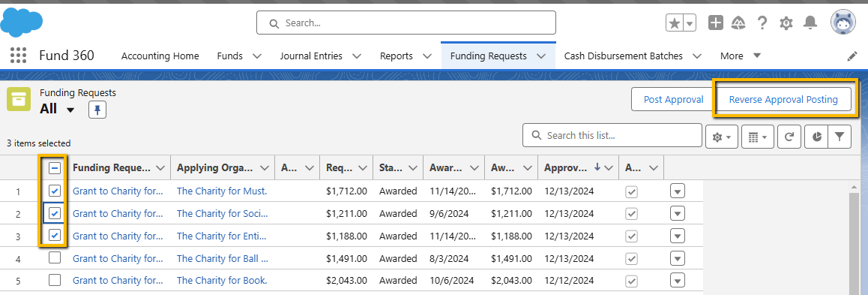Open the Notifications bell
This screenshot has height=295, width=868.
pyautogui.click(x=810, y=23)
